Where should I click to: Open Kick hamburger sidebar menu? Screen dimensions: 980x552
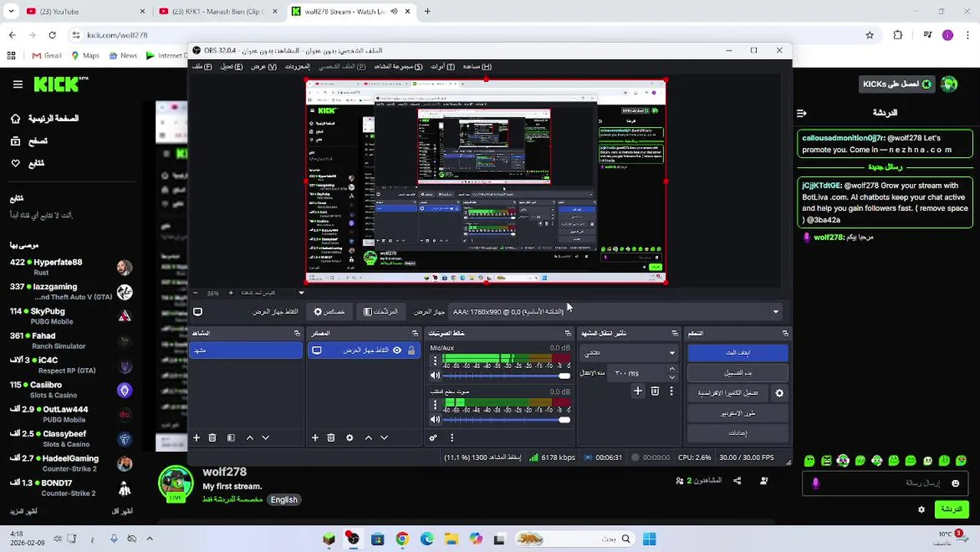[18, 84]
